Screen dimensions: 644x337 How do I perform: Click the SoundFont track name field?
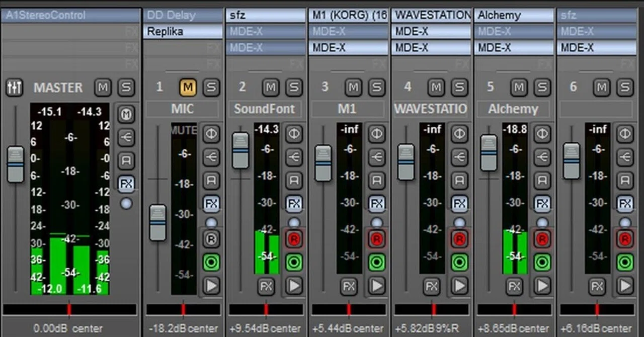pos(265,109)
